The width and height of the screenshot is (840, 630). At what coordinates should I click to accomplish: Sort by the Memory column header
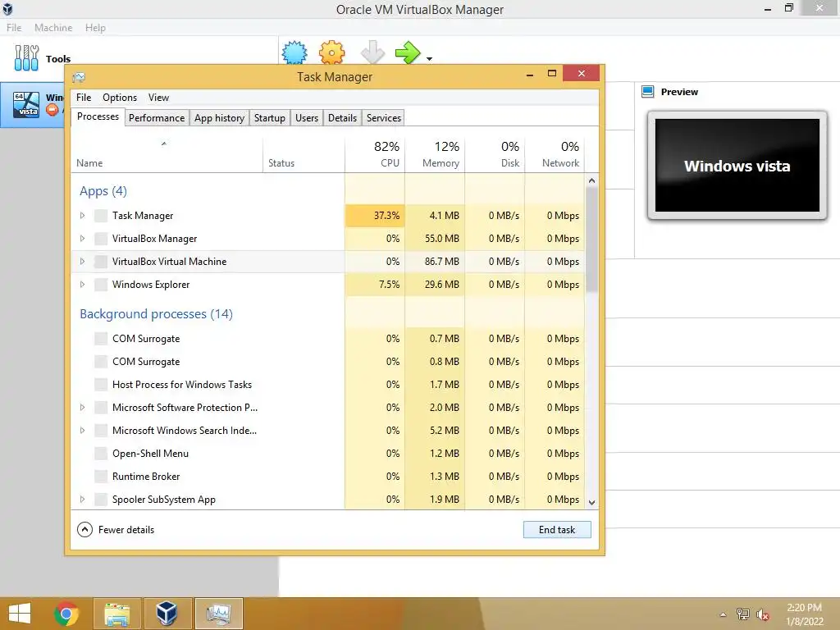435,154
